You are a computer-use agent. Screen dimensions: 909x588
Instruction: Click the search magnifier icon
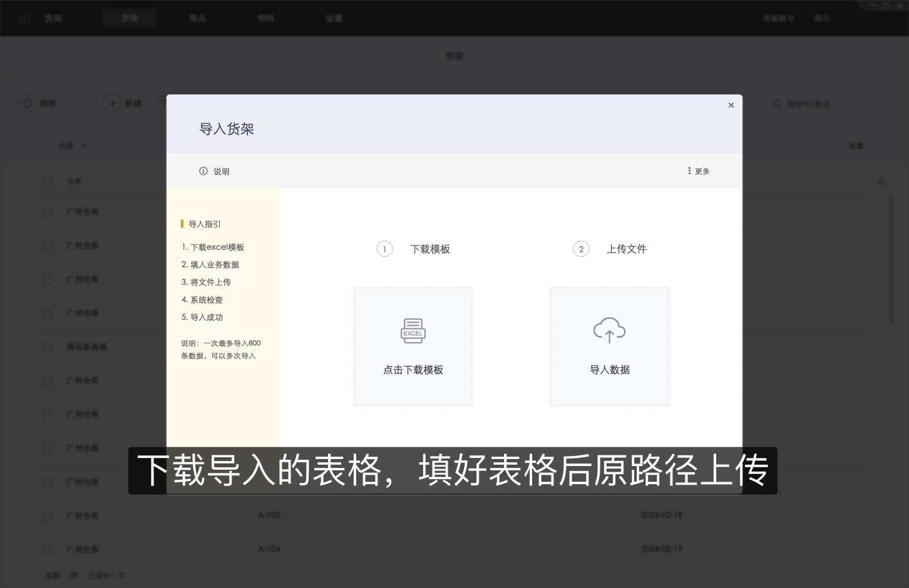777,104
